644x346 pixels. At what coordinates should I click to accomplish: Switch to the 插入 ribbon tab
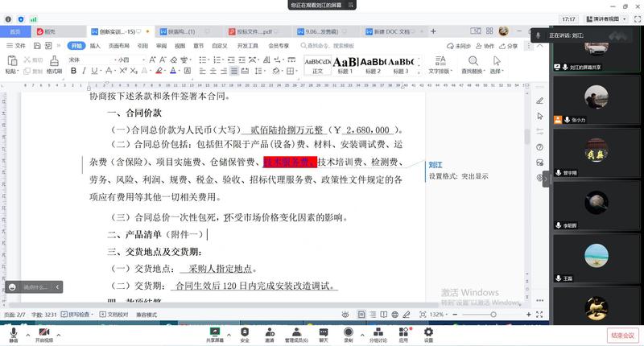pyautogui.click(x=95, y=46)
